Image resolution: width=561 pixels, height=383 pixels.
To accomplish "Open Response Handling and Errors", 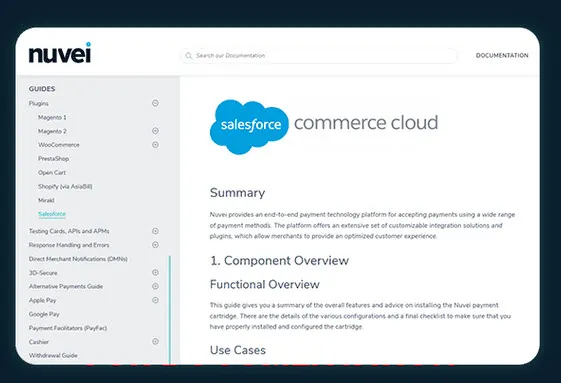I will 69,245.
